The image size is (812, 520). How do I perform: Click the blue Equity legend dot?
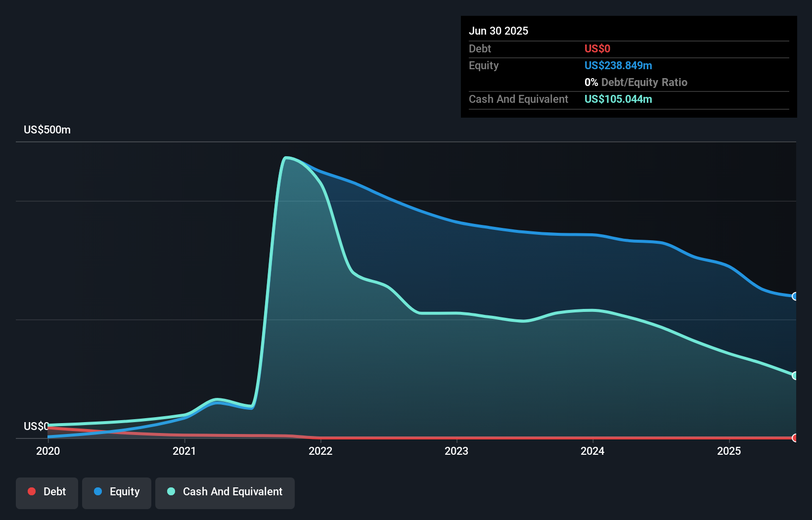pos(98,491)
